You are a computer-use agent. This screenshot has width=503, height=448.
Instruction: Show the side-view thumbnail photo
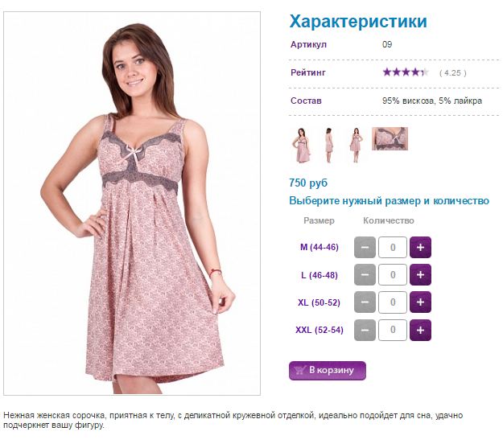tap(328, 146)
